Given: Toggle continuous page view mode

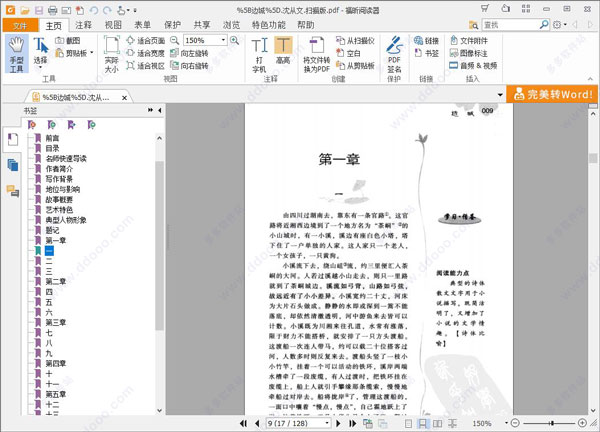Looking at the screenshot, I should click(x=422, y=423).
